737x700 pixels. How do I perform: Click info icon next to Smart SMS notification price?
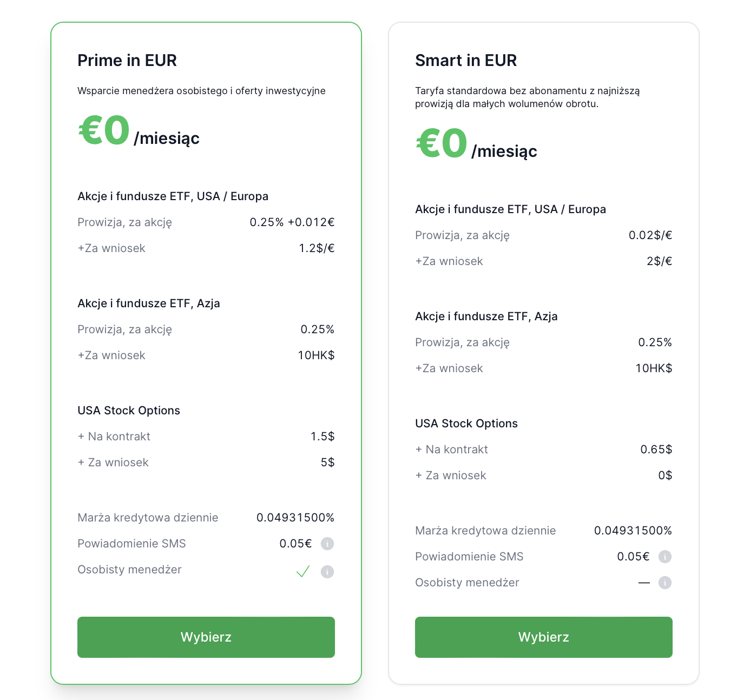click(x=664, y=557)
